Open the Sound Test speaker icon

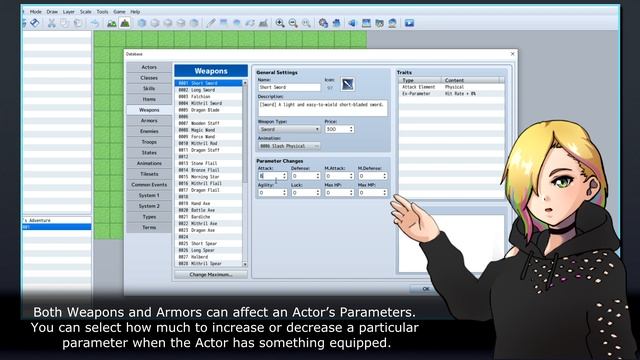(352, 23)
